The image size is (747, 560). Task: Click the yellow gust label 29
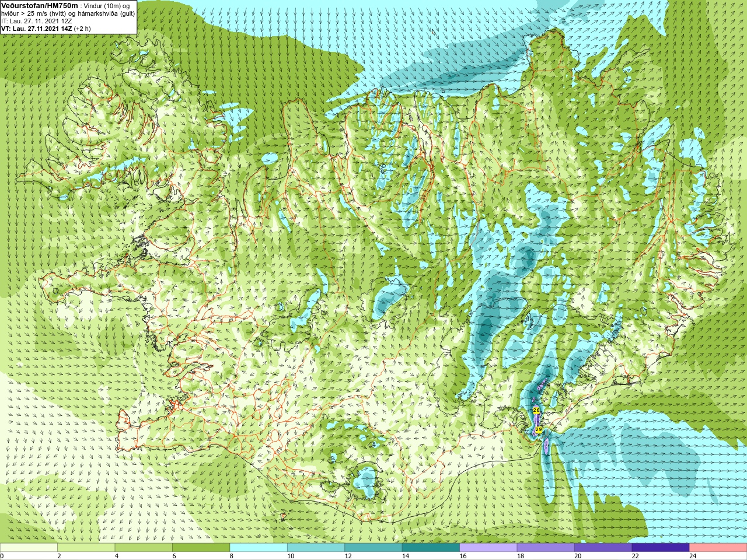tap(539, 429)
